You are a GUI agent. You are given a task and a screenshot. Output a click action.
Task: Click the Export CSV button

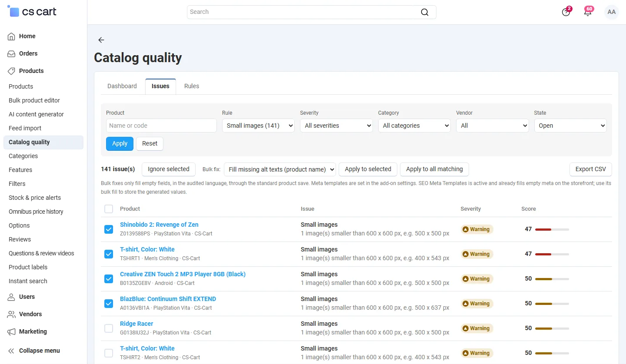pos(591,169)
